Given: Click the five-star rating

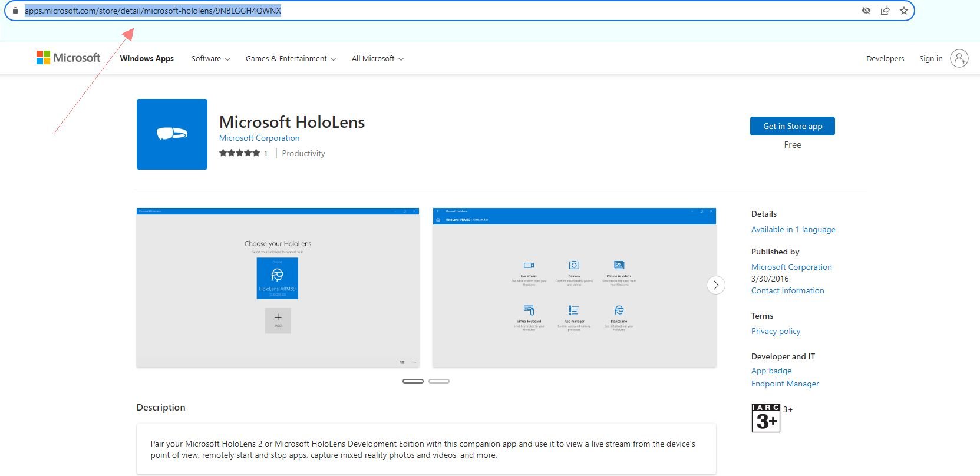Looking at the screenshot, I should click(239, 153).
